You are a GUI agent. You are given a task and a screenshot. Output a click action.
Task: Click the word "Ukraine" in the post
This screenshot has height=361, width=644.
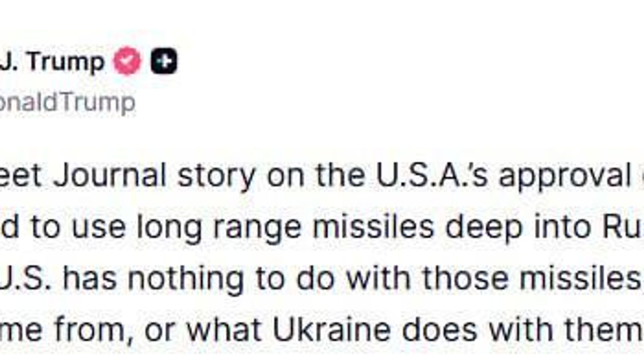[x=332, y=329]
